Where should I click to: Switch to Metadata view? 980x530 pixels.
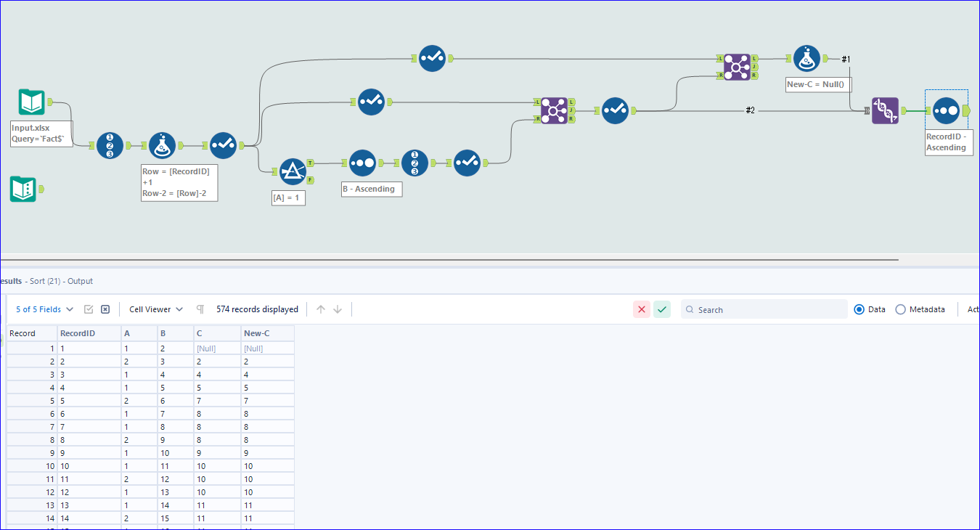coord(901,309)
